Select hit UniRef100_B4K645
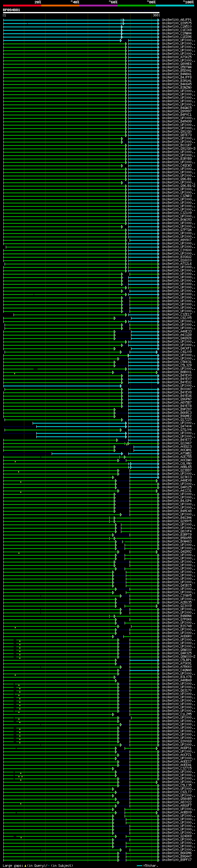The height and width of the screenshot is (868, 197). (x=177, y=84)
